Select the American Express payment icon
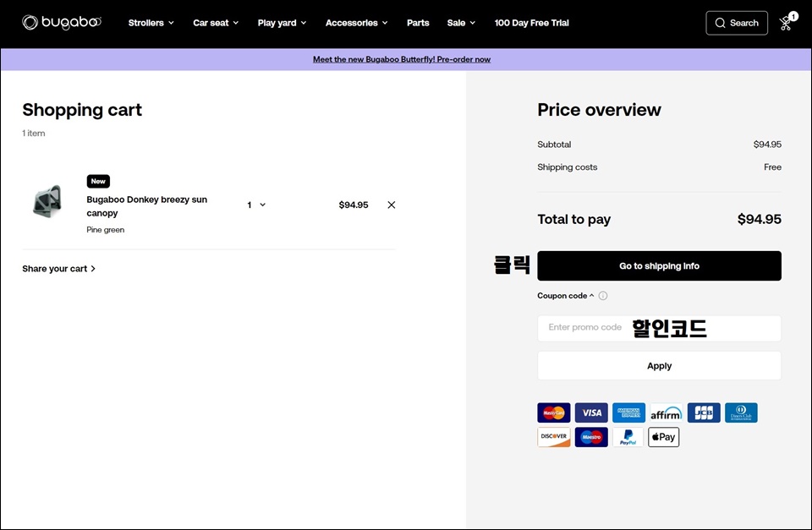The height and width of the screenshot is (530, 812). [628, 413]
